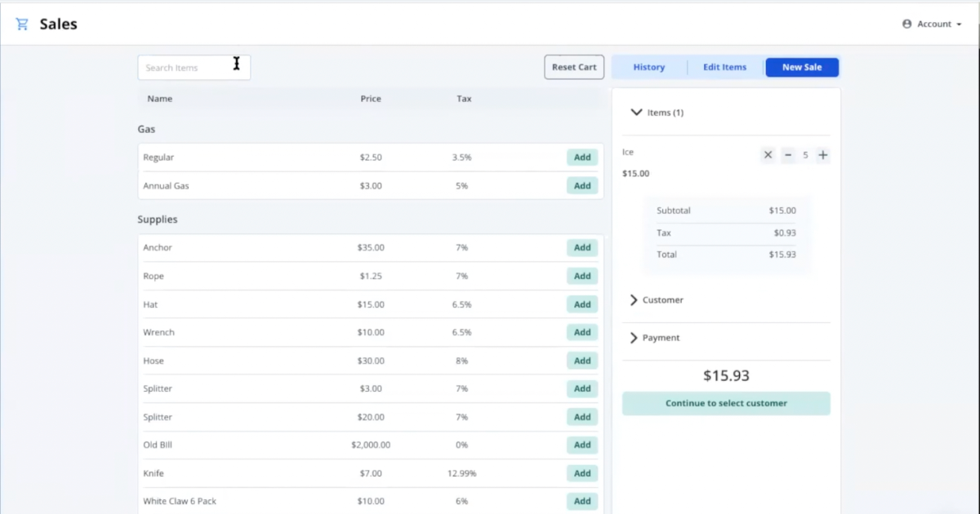Increase Ice quantity using the plus icon

(822, 154)
